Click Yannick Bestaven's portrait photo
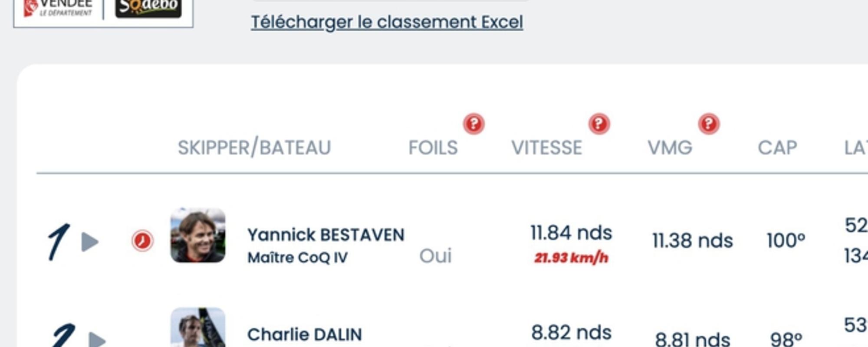Image resolution: width=868 pixels, height=347 pixels. pos(198,235)
